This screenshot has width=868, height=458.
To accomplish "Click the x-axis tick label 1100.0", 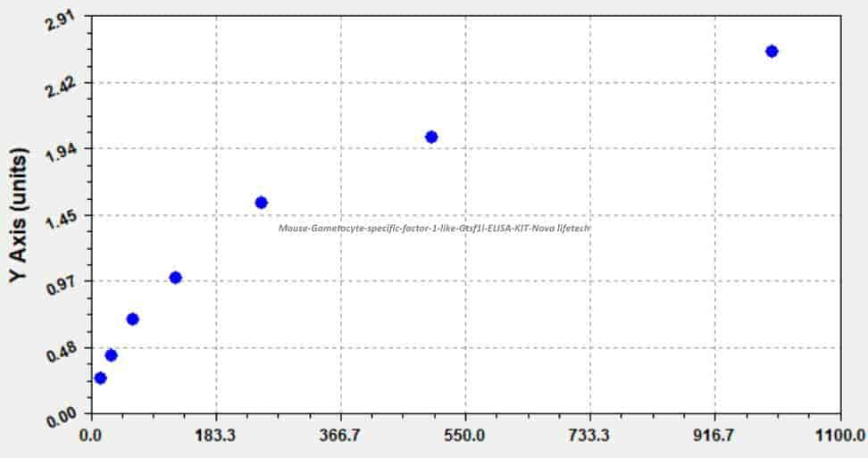I will [x=841, y=436].
